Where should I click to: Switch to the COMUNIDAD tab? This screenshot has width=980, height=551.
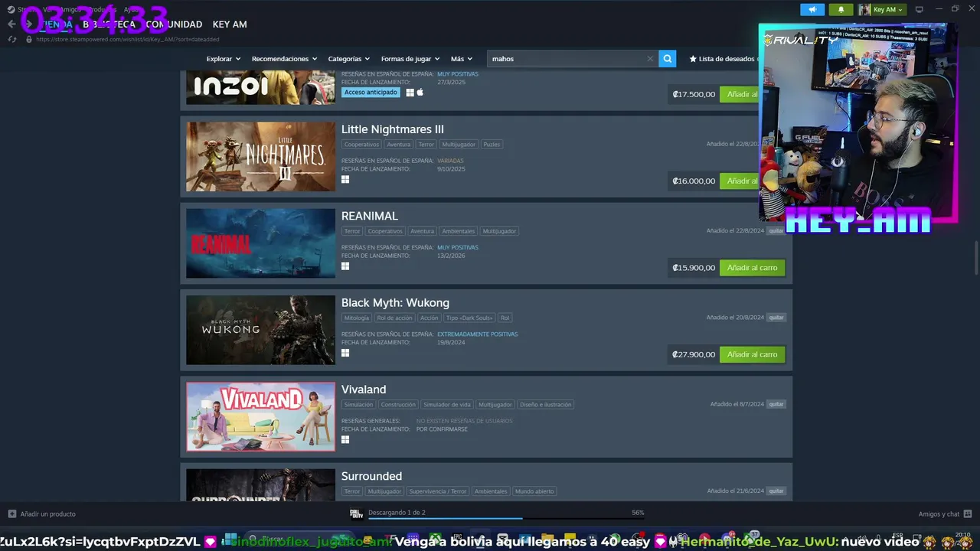pyautogui.click(x=174, y=24)
